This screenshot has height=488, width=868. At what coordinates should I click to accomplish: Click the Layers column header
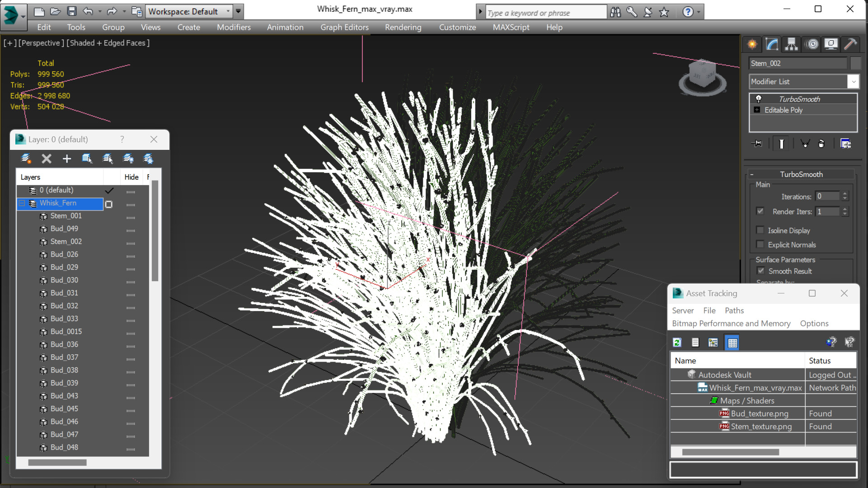(x=60, y=177)
